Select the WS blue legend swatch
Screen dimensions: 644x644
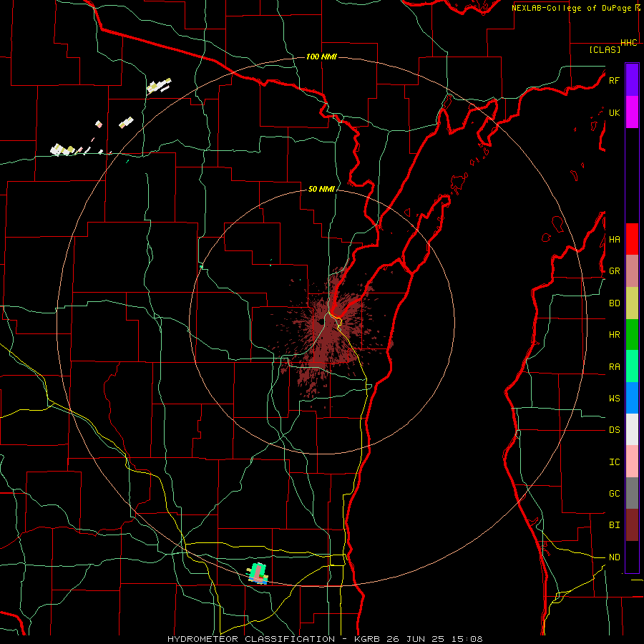(632, 398)
